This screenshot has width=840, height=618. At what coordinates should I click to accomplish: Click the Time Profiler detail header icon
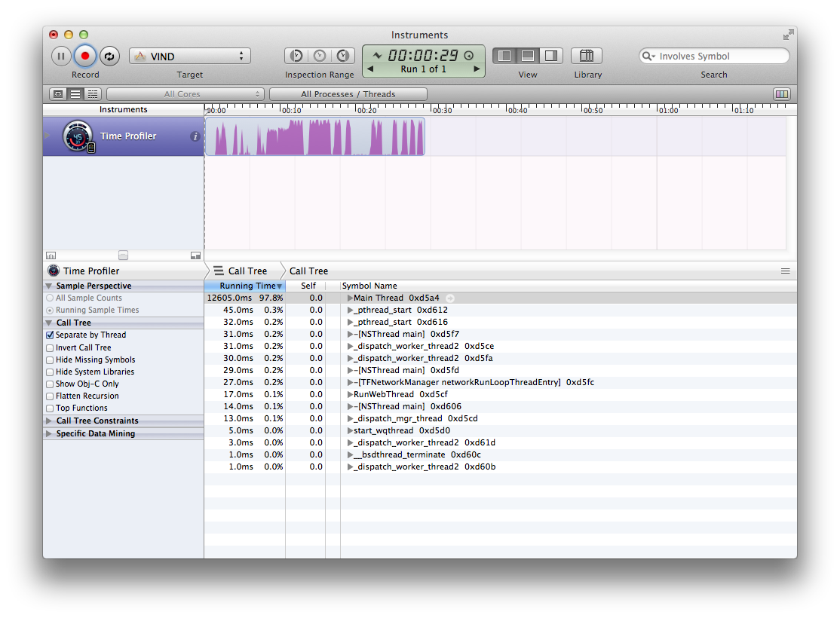[x=54, y=271]
